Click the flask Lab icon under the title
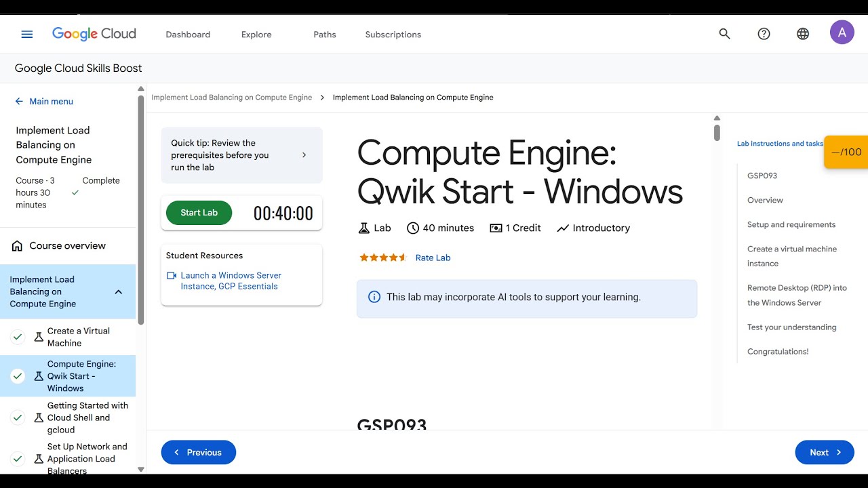This screenshot has height=488, width=868. (364, 228)
